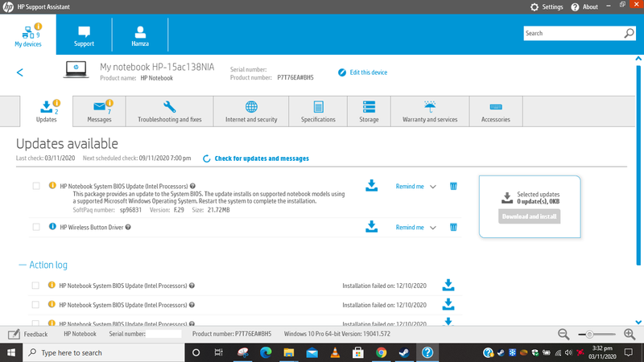Open Feedback from the status bar

pyautogui.click(x=28, y=334)
